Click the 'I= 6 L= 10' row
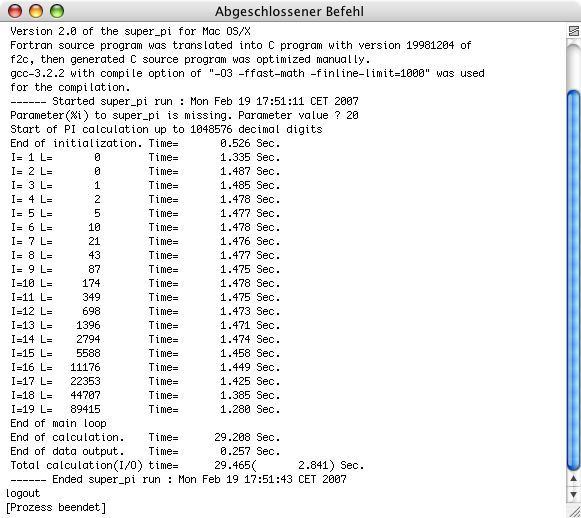This screenshot has height=518, width=581. click(x=145, y=227)
